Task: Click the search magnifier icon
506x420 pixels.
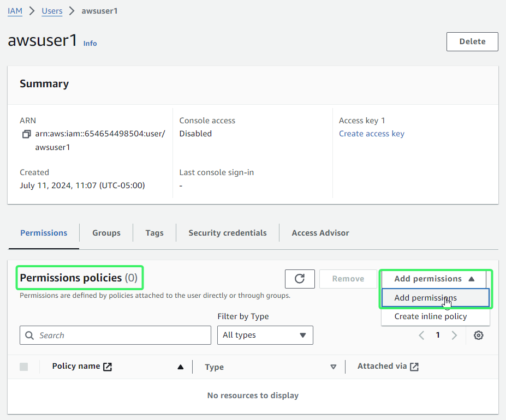Action: point(29,335)
